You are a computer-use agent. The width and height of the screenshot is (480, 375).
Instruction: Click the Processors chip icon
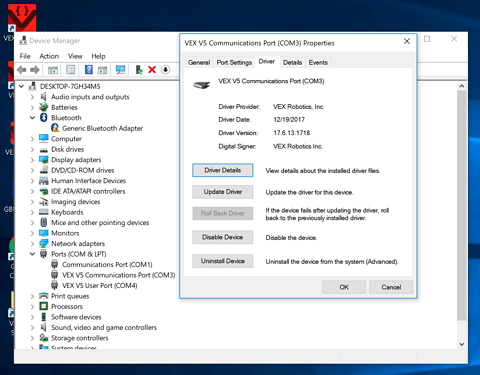click(x=44, y=306)
